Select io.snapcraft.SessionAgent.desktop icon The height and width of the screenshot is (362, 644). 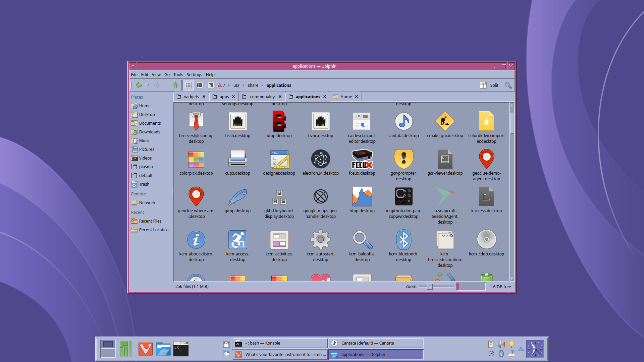pos(445,196)
